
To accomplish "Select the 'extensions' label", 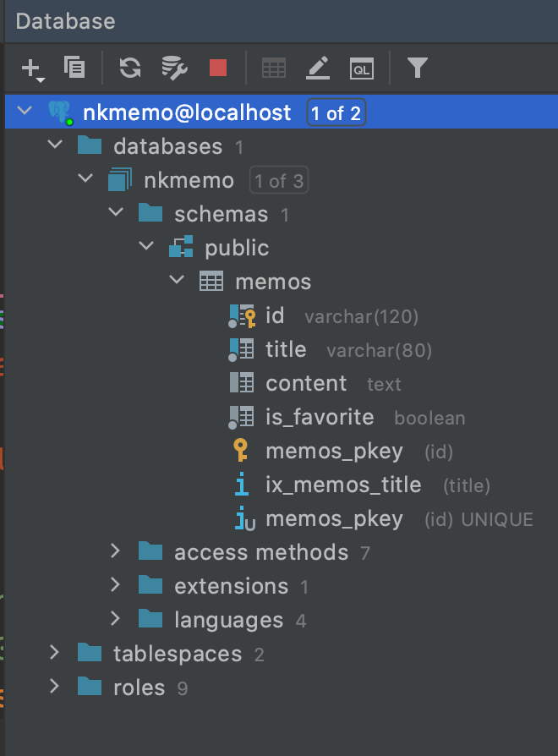I will [232, 586].
